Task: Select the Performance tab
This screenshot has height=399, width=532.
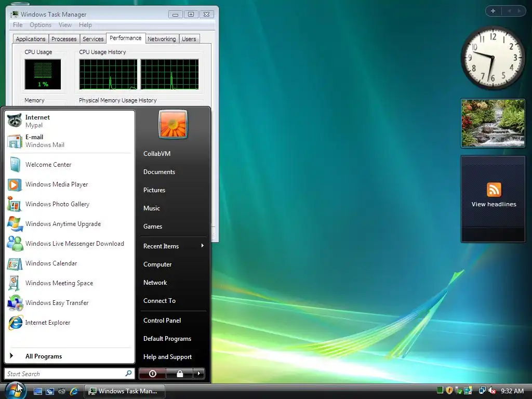Action: coord(126,38)
